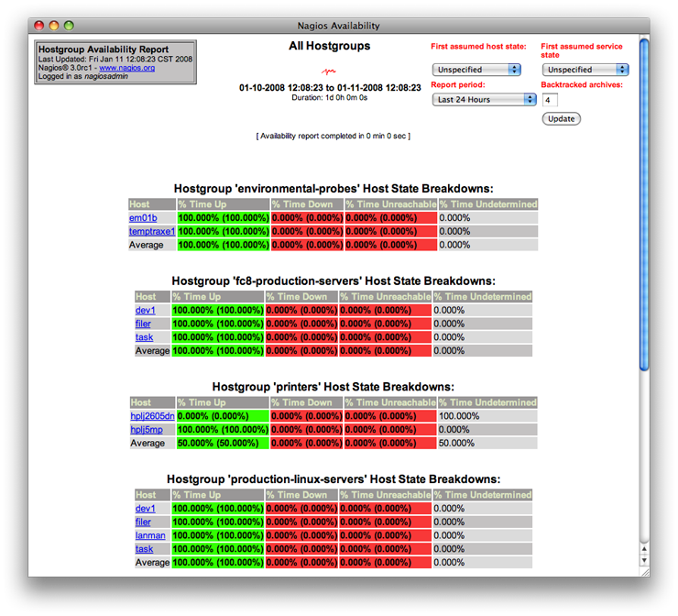Open the Report period dropdown
This screenshot has width=678, height=616.
point(485,100)
